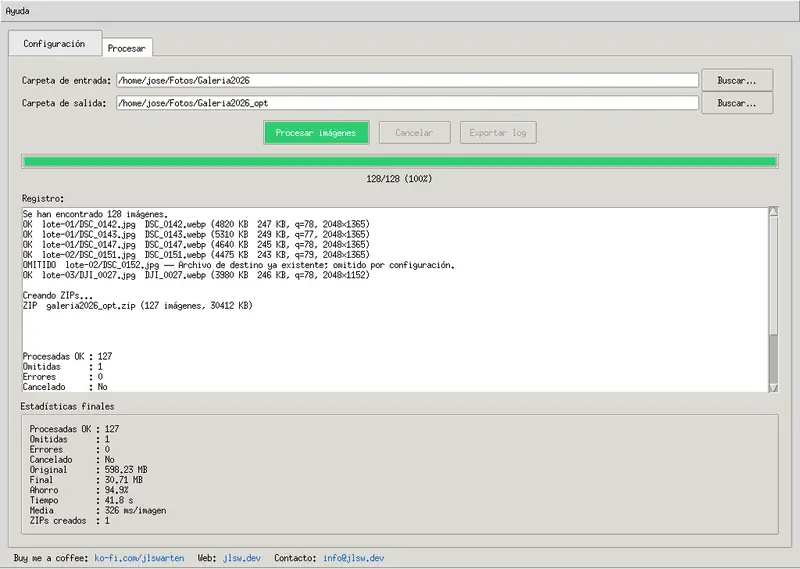Viewport: 800px width, 569px height.
Task: Click the 'Carpeta de salida:' label
Action: point(64,103)
